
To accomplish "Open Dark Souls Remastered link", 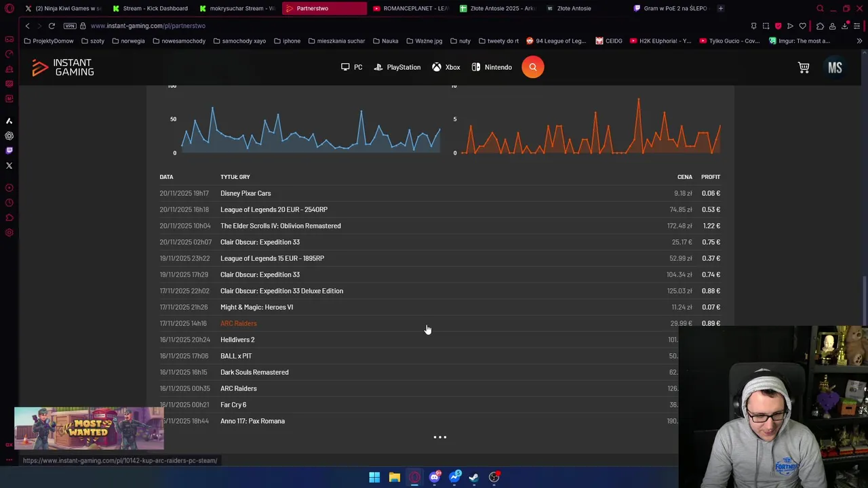I will pos(254,372).
